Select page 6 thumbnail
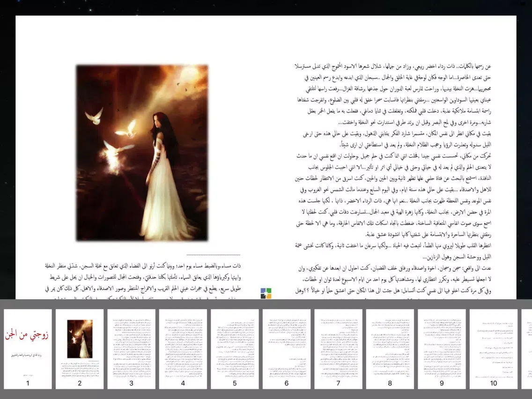Screen dimensions: 532x399 pos(286,349)
